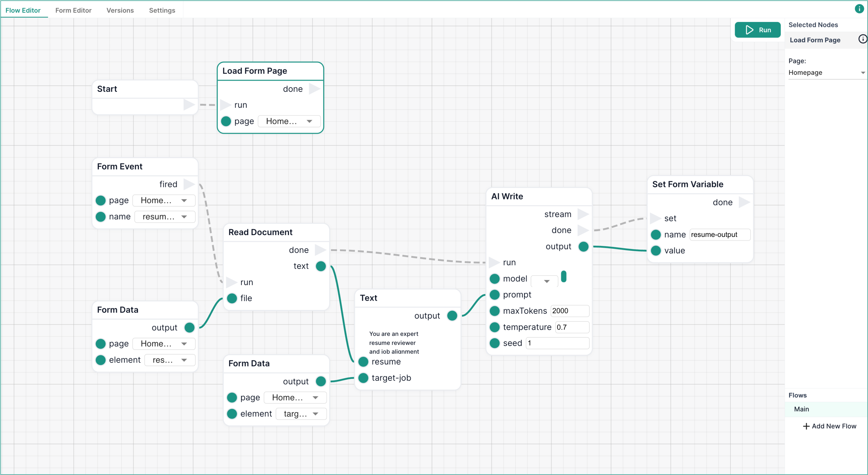
Task: Click Add New Flow
Action: [x=829, y=426]
